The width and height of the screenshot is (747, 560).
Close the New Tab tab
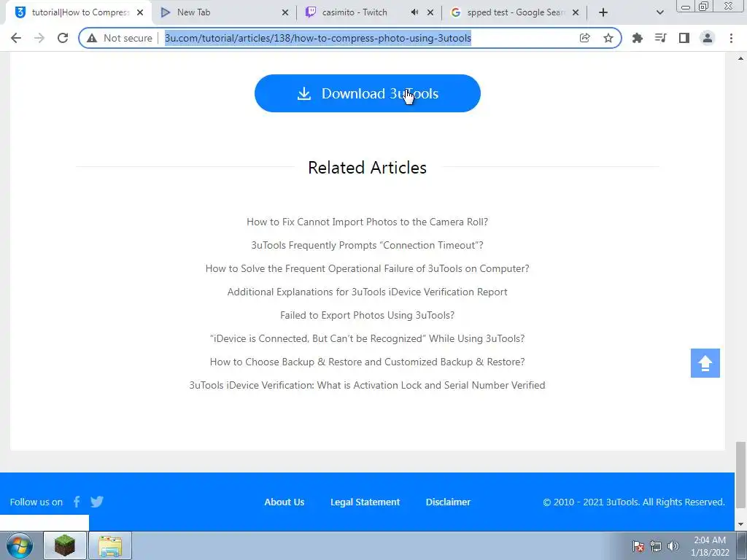[285, 12]
